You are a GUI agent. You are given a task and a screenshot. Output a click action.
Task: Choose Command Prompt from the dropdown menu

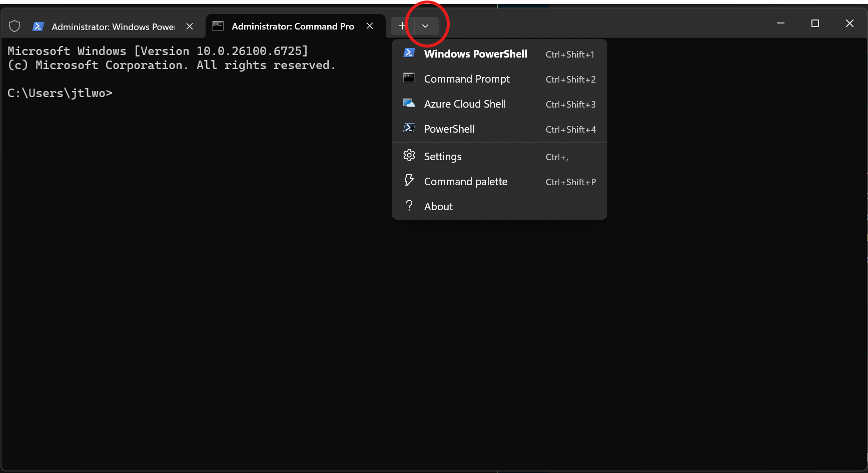tap(499, 79)
